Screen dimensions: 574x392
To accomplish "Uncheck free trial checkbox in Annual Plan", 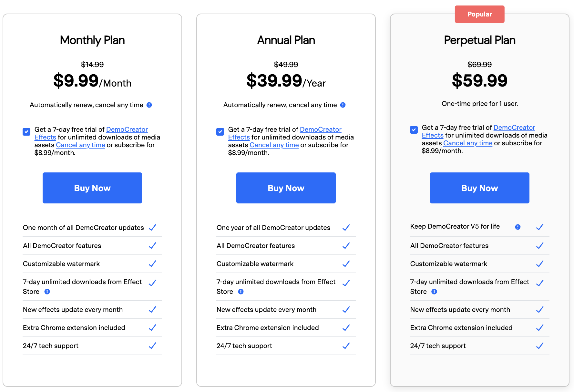I will point(220,132).
